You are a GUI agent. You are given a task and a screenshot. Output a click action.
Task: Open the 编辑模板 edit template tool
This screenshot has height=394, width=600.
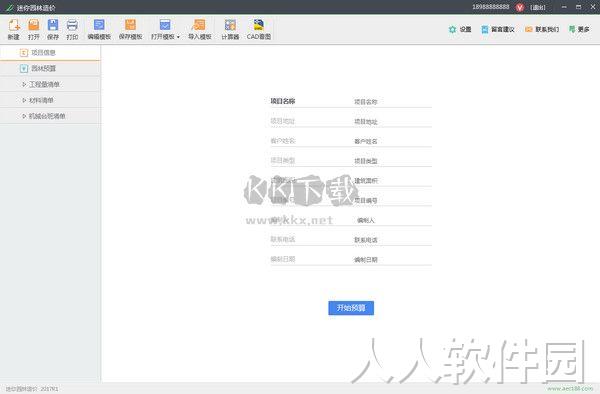click(x=99, y=29)
